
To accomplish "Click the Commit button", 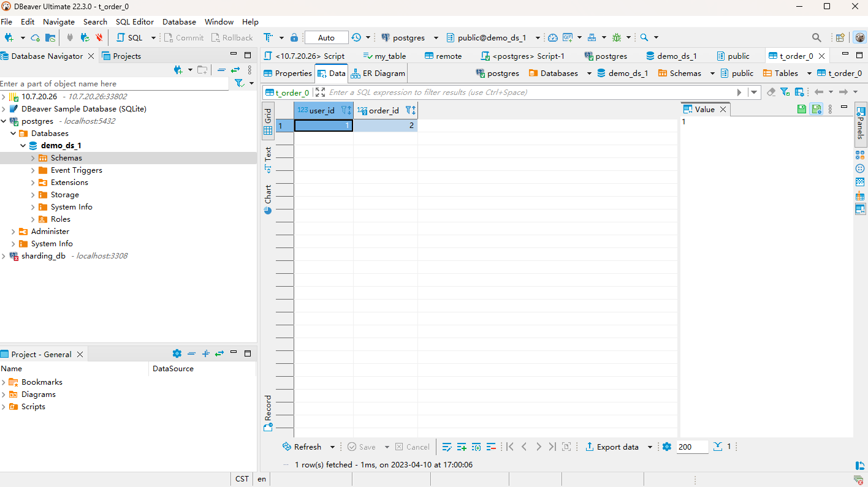I will point(184,37).
